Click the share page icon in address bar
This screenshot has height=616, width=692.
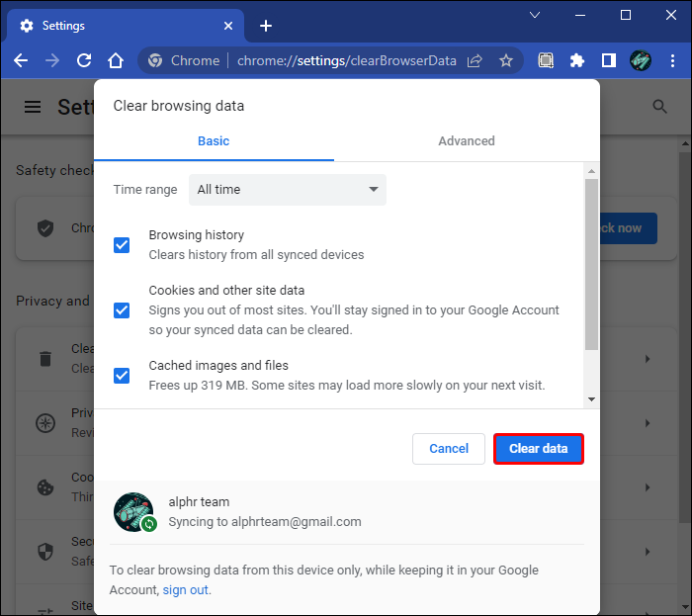(476, 60)
